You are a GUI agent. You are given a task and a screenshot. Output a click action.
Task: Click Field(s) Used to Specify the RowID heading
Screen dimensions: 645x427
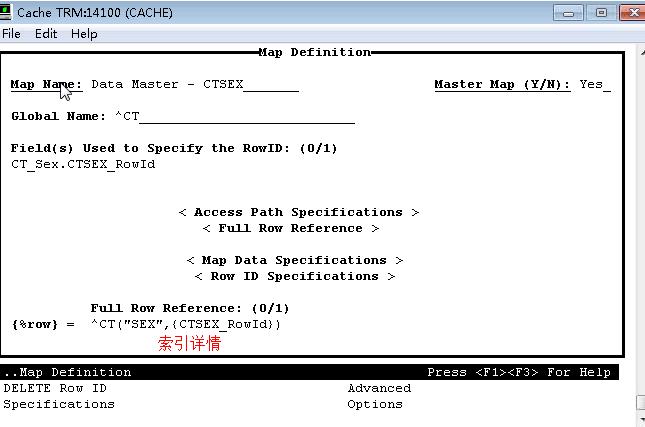pos(174,148)
